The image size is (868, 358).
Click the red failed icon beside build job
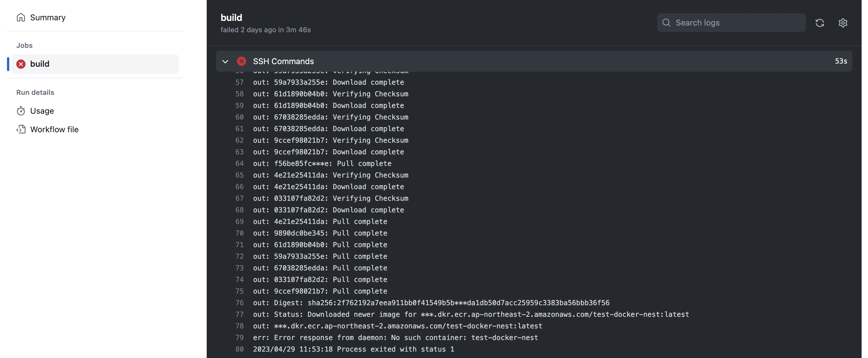(x=21, y=64)
